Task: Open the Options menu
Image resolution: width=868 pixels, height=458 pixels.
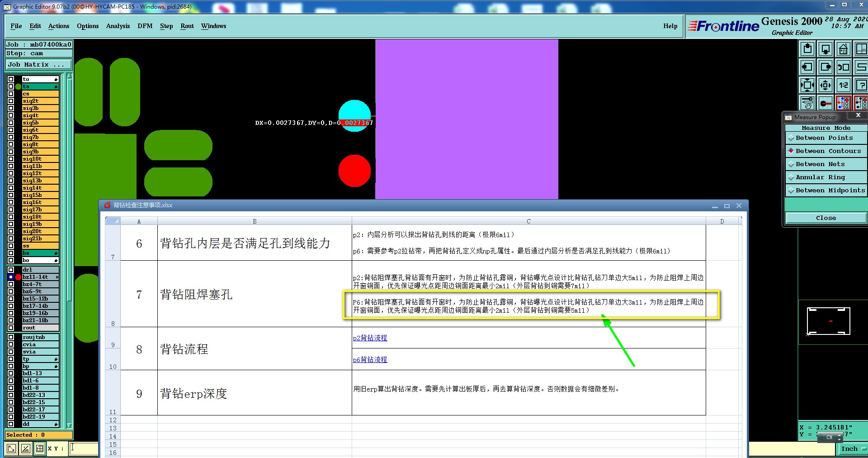Action: click(x=88, y=26)
